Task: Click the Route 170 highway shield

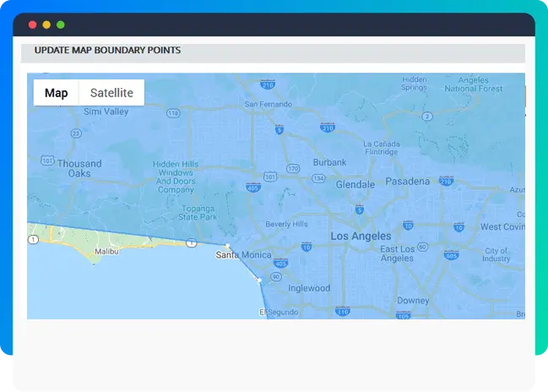Action: [293, 168]
